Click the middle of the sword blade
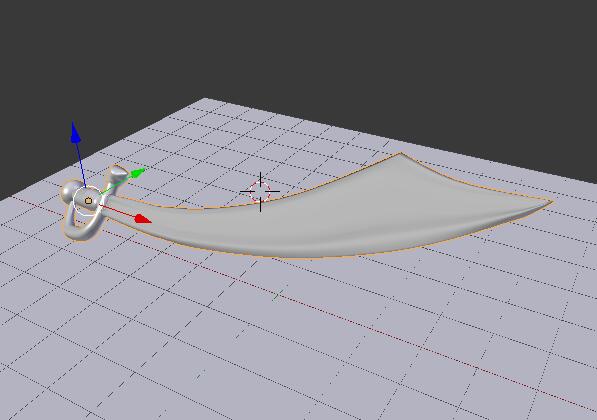Image resolution: width=597 pixels, height=420 pixels. point(343,213)
